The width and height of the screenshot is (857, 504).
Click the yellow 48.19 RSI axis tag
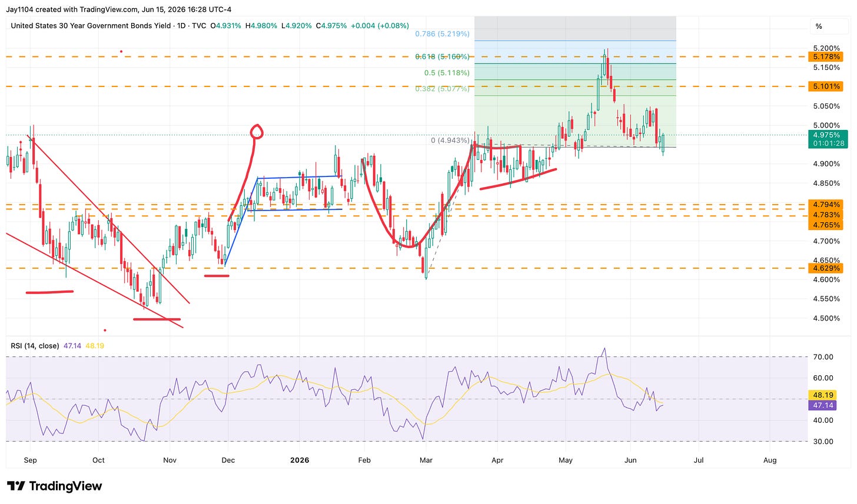(x=823, y=395)
